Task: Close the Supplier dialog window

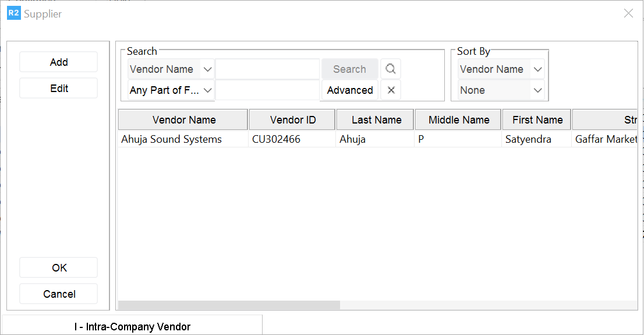Action: pos(628,13)
